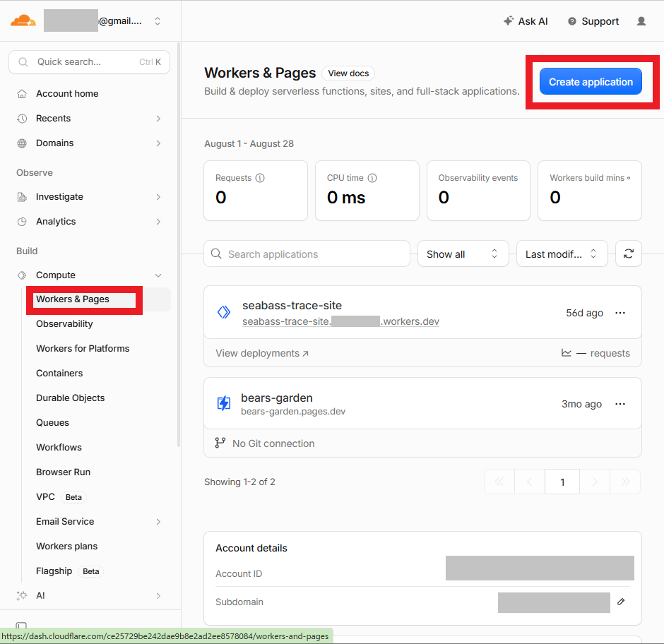Viewport: 664px width, 644px height.
Task: Go to first page of results
Action: pyautogui.click(x=499, y=482)
